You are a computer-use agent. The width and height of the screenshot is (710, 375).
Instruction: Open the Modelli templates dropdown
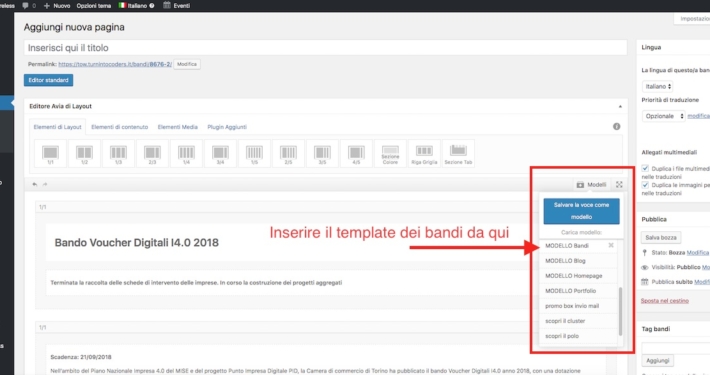(591, 184)
